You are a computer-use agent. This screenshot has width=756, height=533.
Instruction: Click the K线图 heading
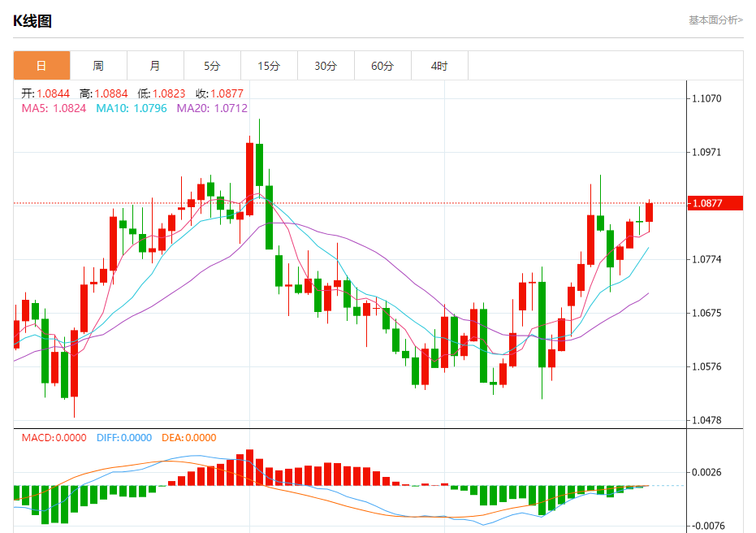pos(32,21)
